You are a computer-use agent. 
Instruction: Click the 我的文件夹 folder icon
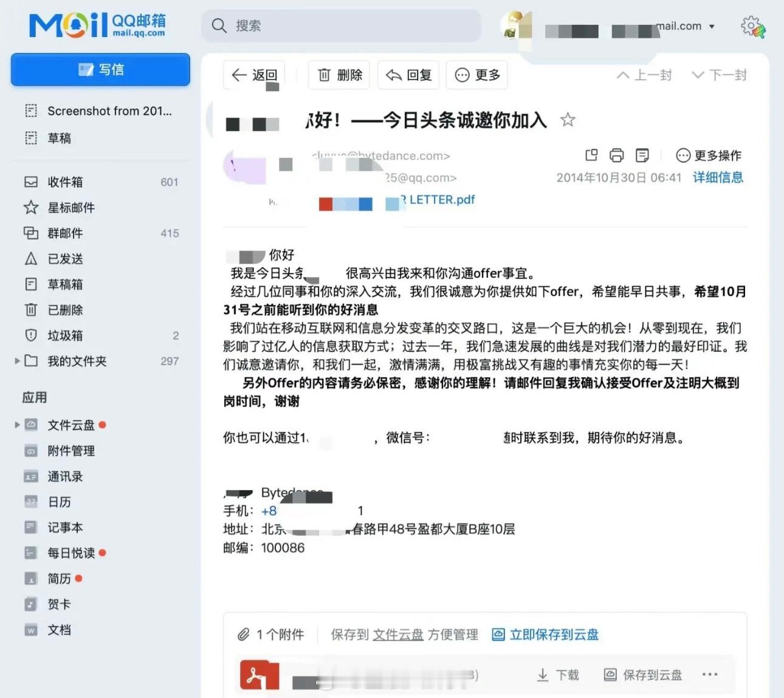(31, 361)
